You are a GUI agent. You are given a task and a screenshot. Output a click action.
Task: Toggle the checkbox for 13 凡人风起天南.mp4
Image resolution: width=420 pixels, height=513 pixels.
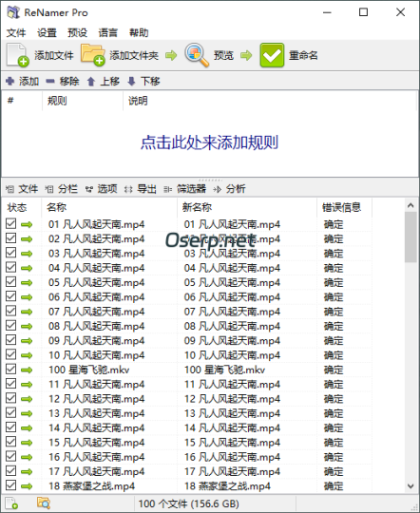click(x=10, y=412)
